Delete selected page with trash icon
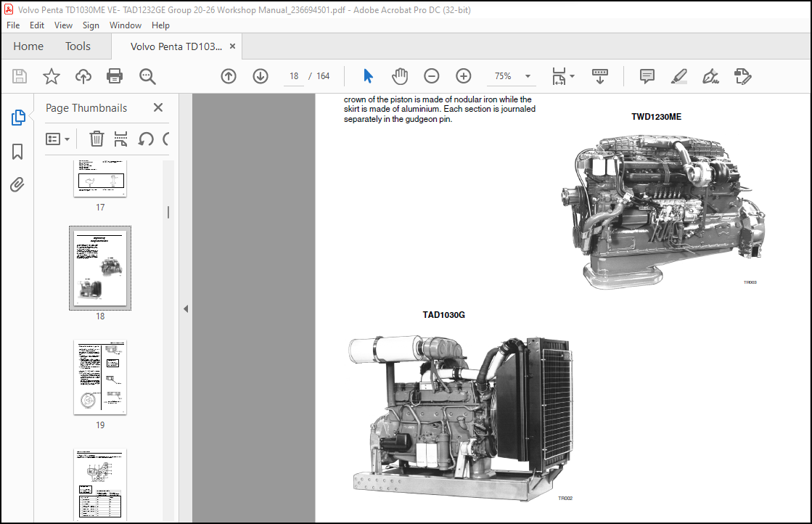This screenshot has height=524, width=812. (97, 139)
